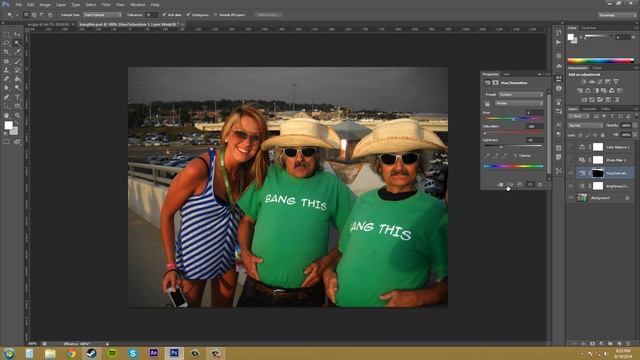Click the clip to layer icon in Properties
This screenshot has width=640, height=360.
pyautogui.click(x=500, y=185)
